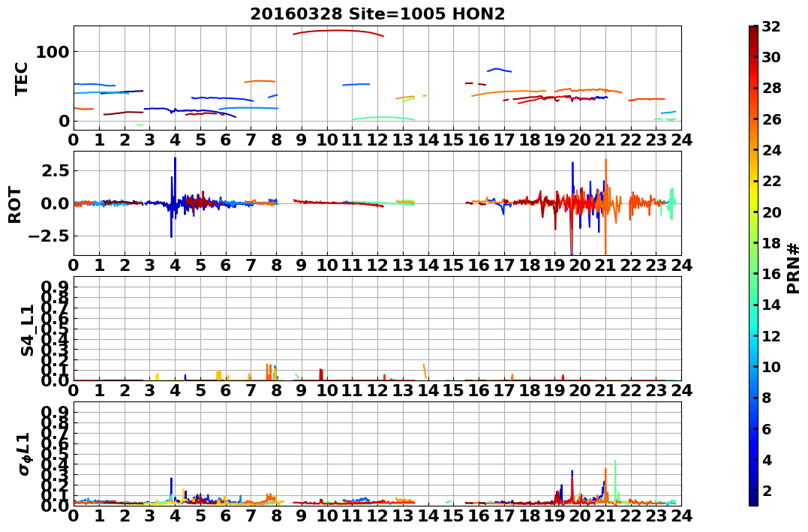
Task: Click hour "4" below the ROT panel
Action: pyautogui.click(x=176, y=265)
